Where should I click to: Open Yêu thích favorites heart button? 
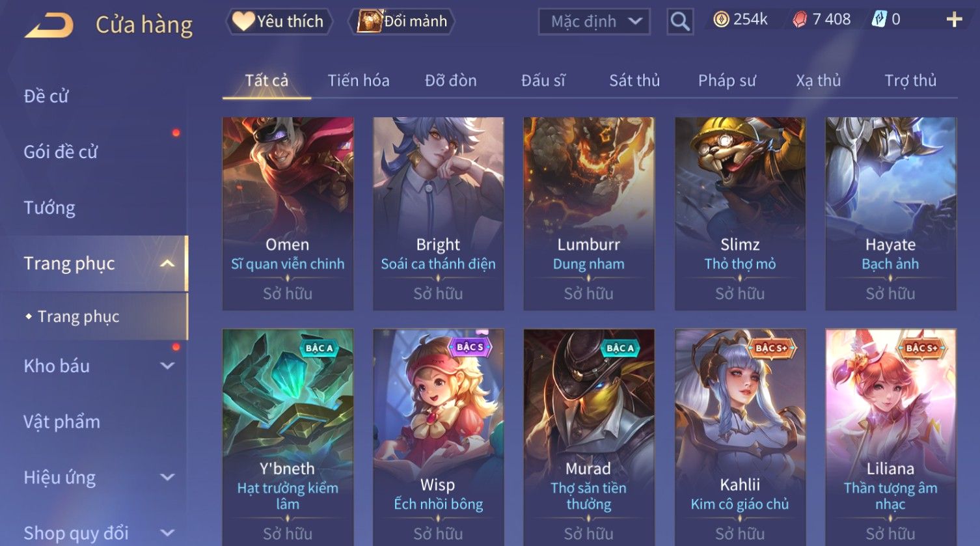[x=279, y=21]
